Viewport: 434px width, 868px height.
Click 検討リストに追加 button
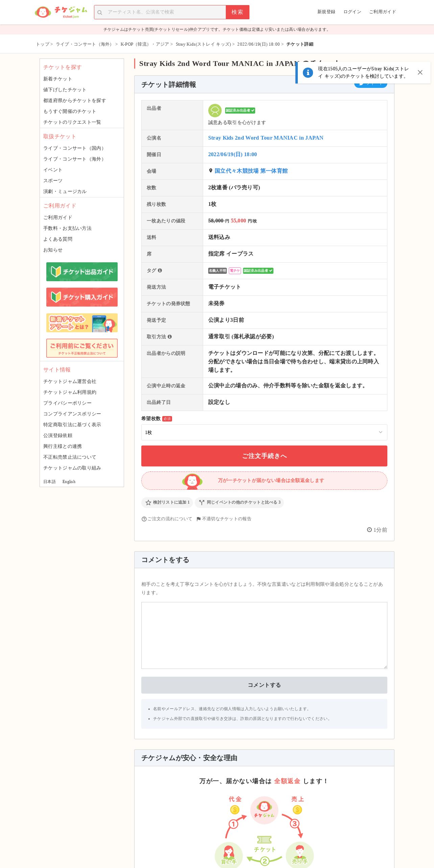pos(167,502)
